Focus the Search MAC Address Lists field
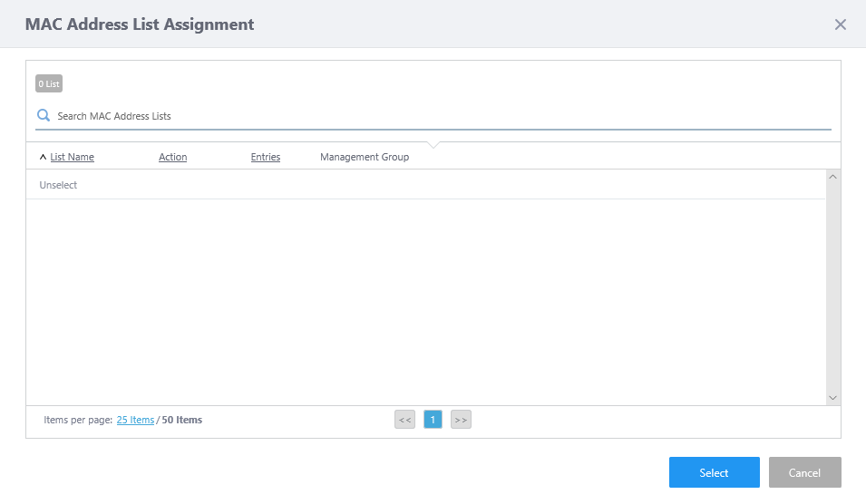 pos(435,116)
